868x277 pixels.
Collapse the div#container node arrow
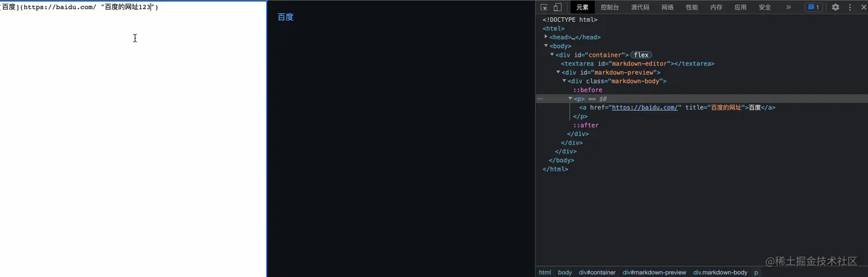[552, 55]
